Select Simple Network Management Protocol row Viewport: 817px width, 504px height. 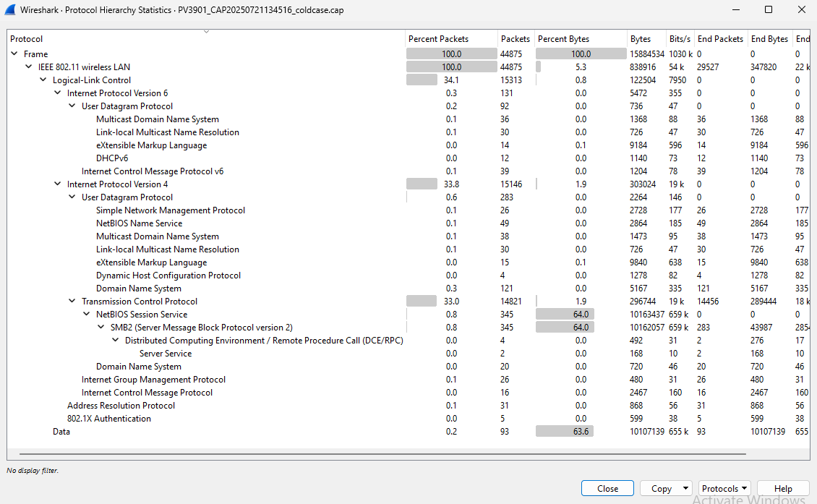click(408, 210)
